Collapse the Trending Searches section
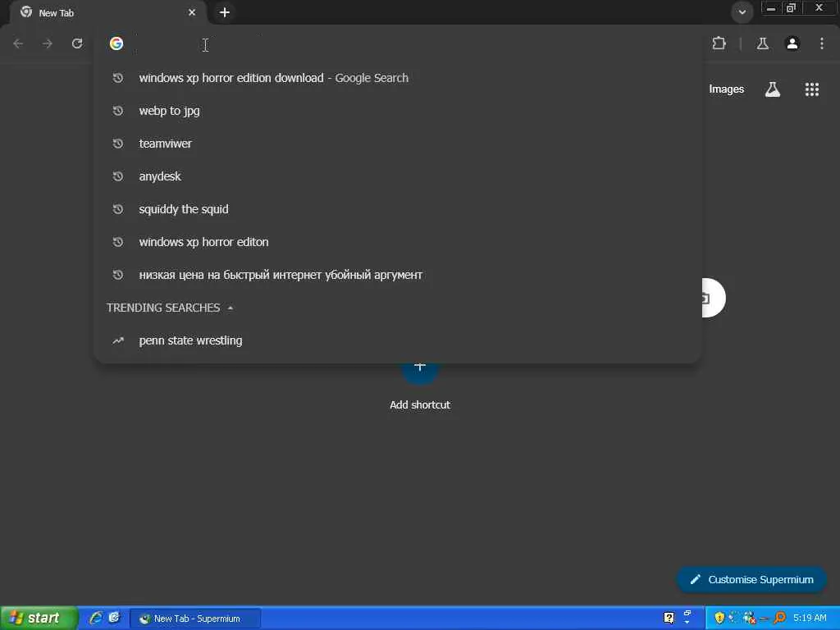This screenshot has height=630, width=840. coord(231,308)
